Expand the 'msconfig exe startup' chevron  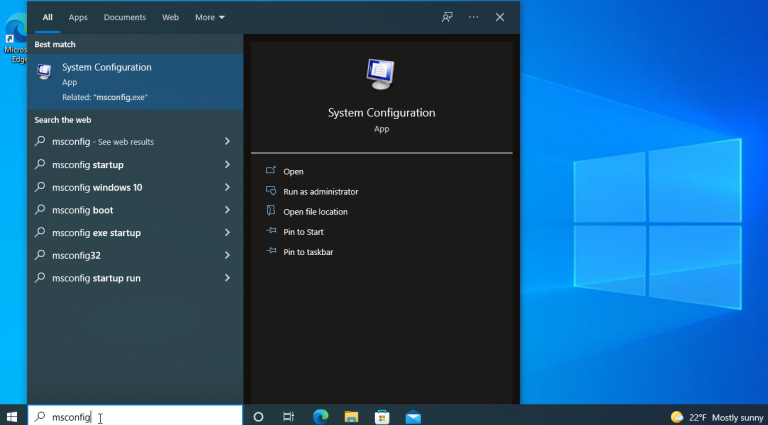coord(227,232)
